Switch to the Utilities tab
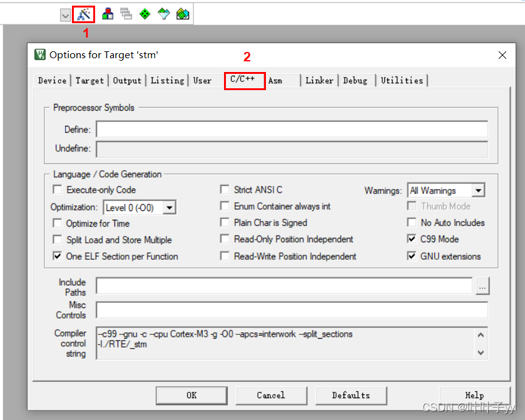The image size is (525, 420). tap(402, 81)
